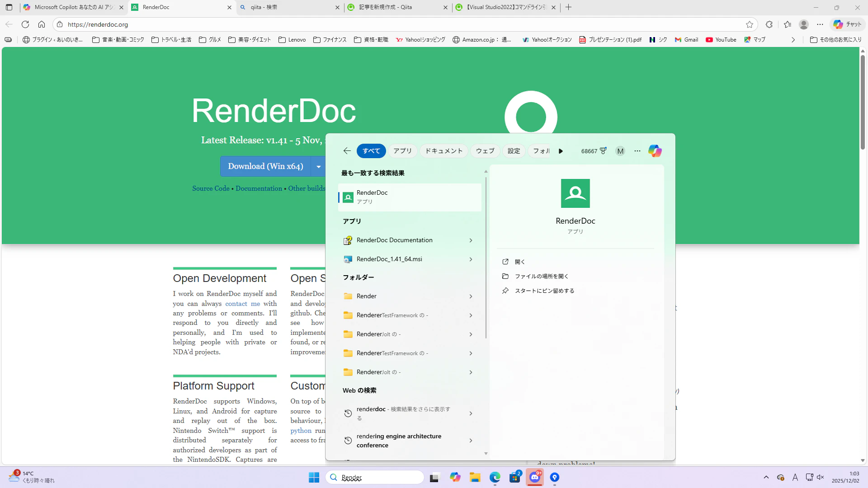
Task: Pin RenderDoc to Start (スタートにピン留めする)
Action: pyautogui.click(x=544, y=291)
